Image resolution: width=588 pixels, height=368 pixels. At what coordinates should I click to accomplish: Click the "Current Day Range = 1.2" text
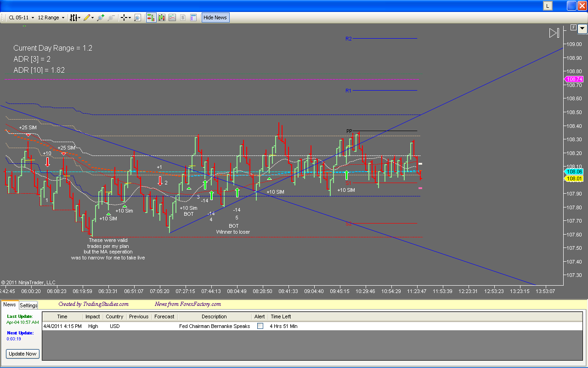click(x=53, y=48)
